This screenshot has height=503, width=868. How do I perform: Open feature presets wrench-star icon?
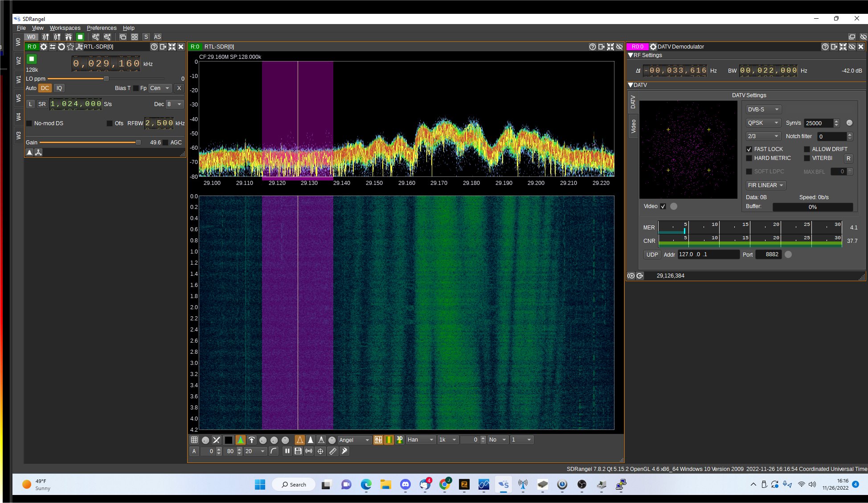click(x=107, y=37)
